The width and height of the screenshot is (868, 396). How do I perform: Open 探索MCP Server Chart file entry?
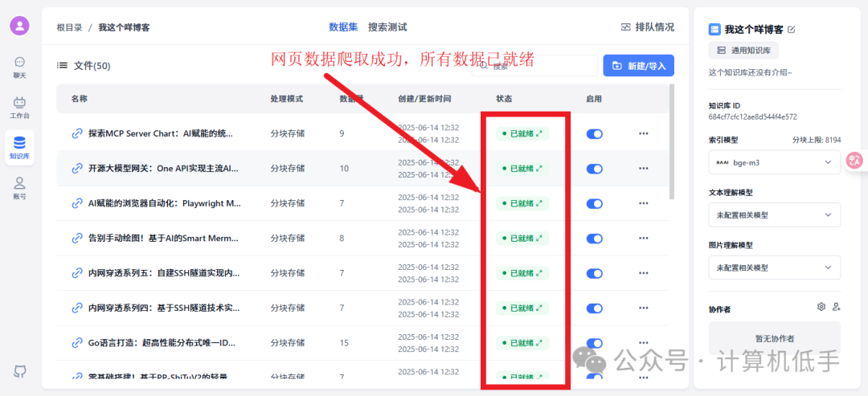[x=161, y=133]
